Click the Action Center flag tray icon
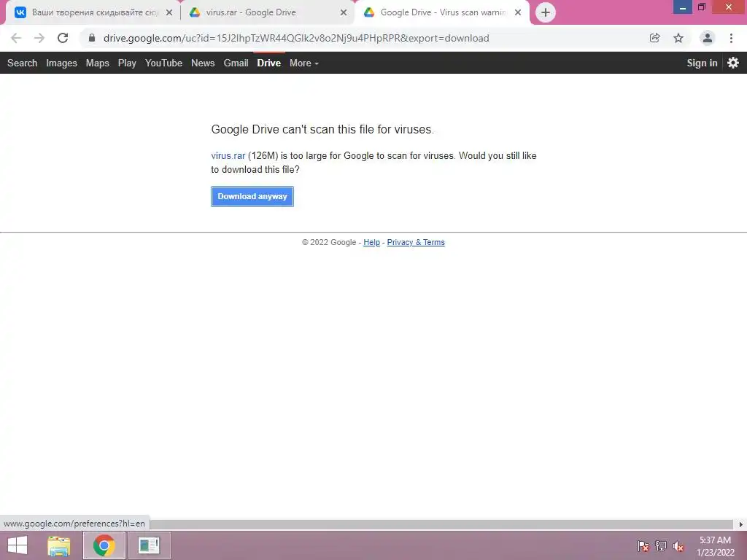Viewport: 747px width, 560px height. [643, 546]
